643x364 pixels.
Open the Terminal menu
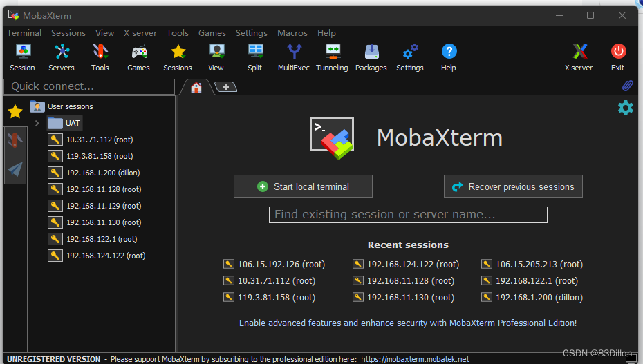click(24, 32)
